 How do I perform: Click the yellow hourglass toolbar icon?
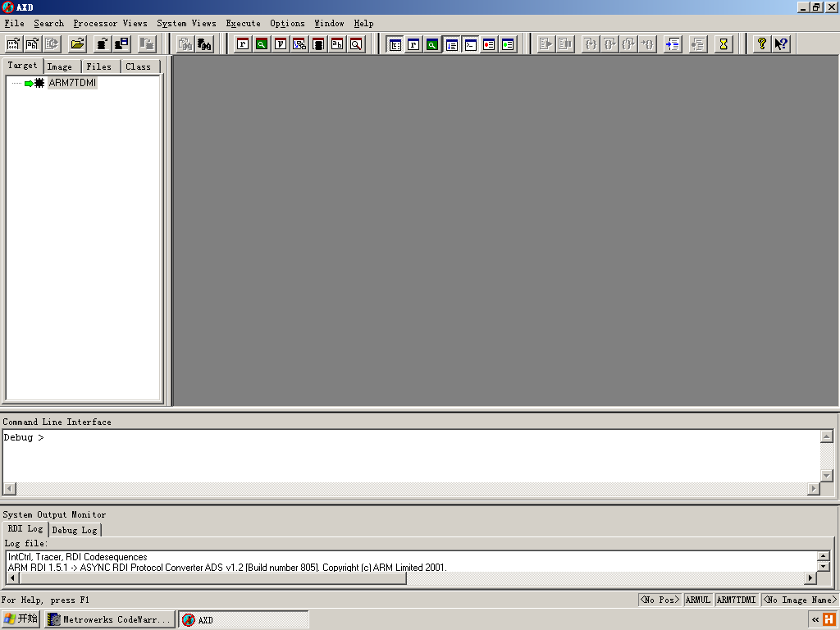pos(724,44)
